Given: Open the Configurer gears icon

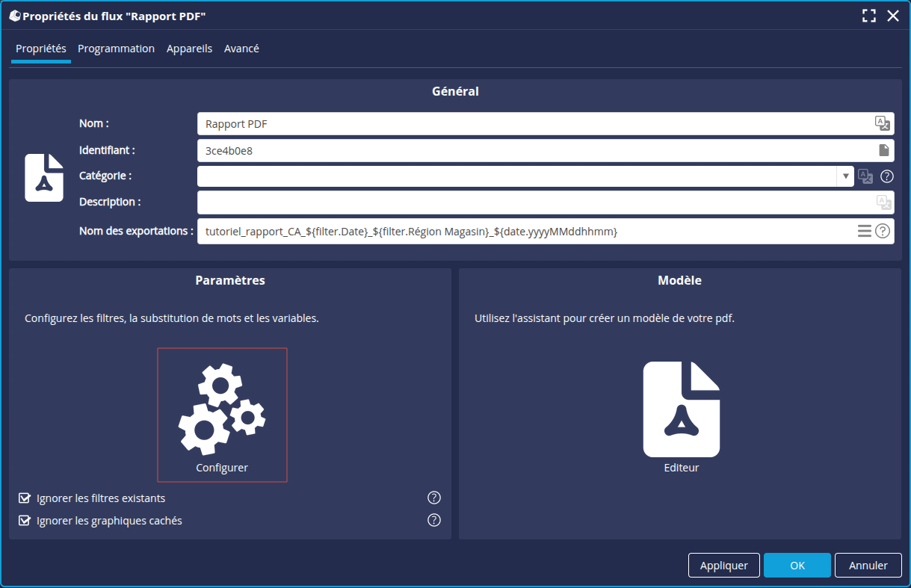Looking at the screenshot, I should click(222, 409).
